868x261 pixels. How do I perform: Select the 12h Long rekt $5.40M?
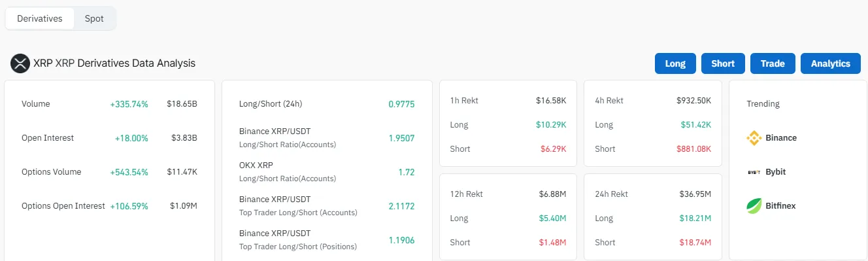tap(552, 218)
